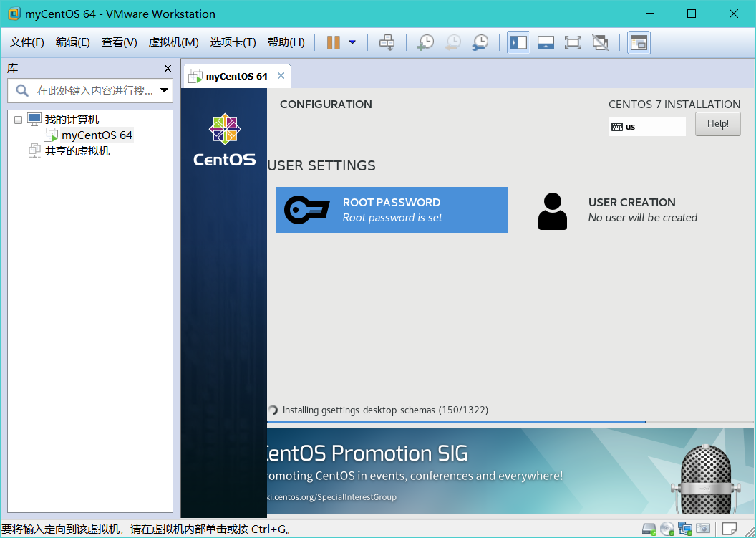The height and width of the screenshot is (538, 756).
Task: Select 共享的虚拟机 in the library
Action: coord(77,151)
